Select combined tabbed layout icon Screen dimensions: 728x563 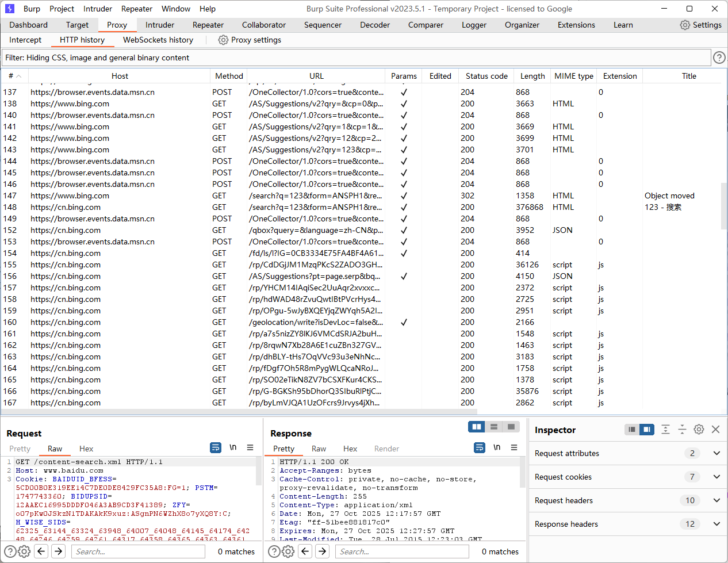point(511,427)
